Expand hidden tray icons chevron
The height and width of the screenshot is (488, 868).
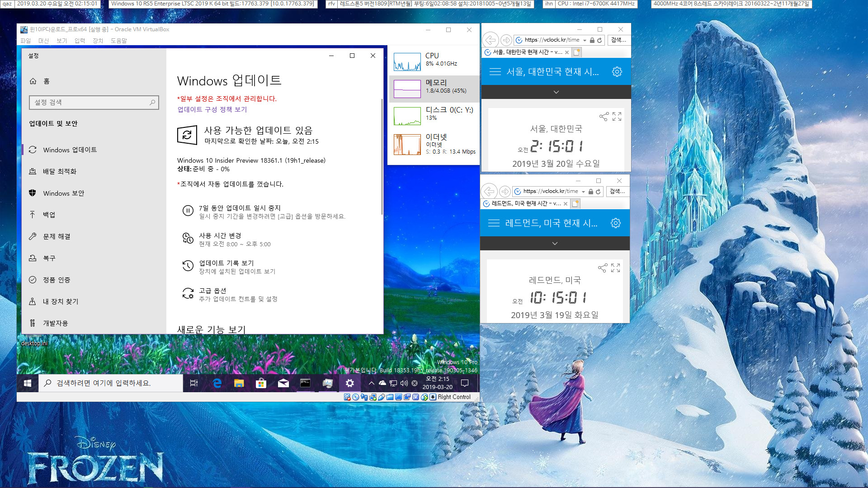(372, 383)
